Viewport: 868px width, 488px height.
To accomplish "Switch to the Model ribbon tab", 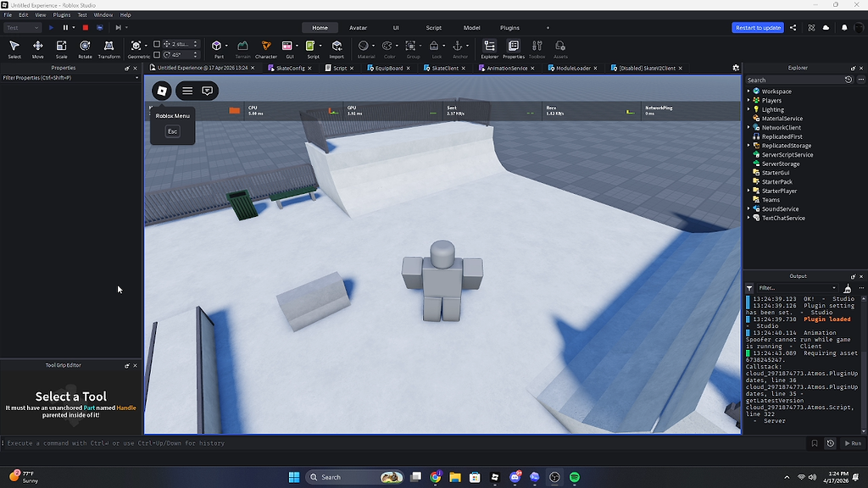I will [x=471, y=28].
